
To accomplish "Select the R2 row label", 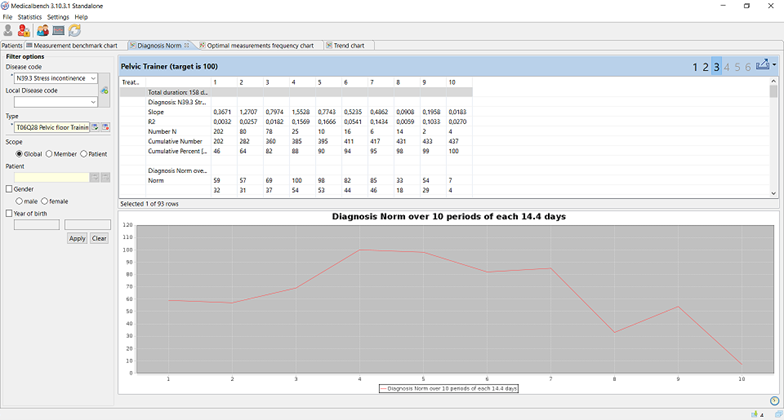I will [x=152, y=122].
